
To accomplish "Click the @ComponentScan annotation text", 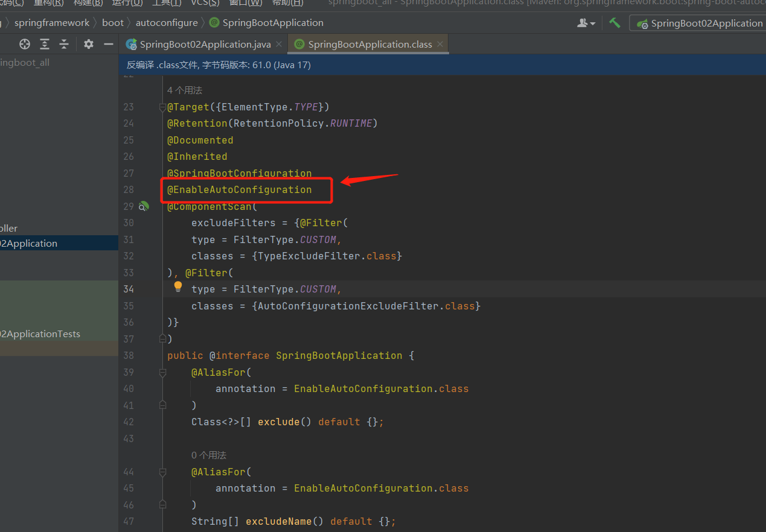I will click(x=209, y=207).
